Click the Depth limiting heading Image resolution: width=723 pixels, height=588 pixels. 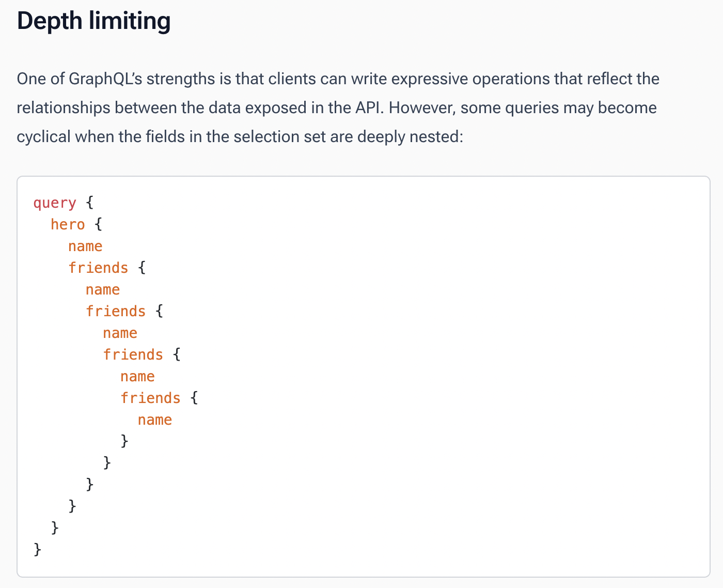pos(93,22)
